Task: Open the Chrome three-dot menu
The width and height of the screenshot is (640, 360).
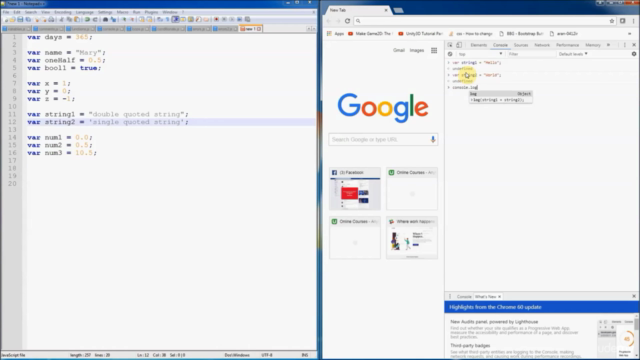Action: 633,21
